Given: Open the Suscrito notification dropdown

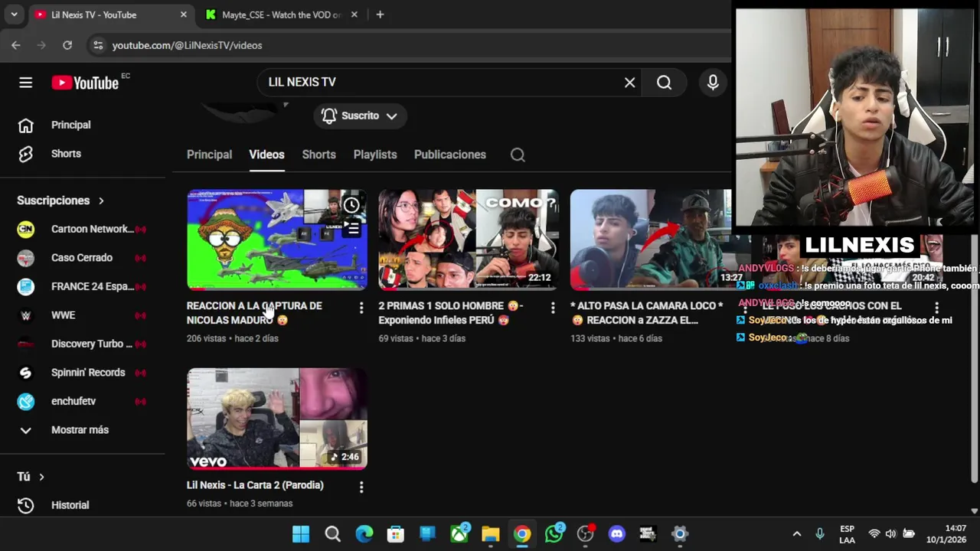Looking at the screenshot, I should [360, 116].
